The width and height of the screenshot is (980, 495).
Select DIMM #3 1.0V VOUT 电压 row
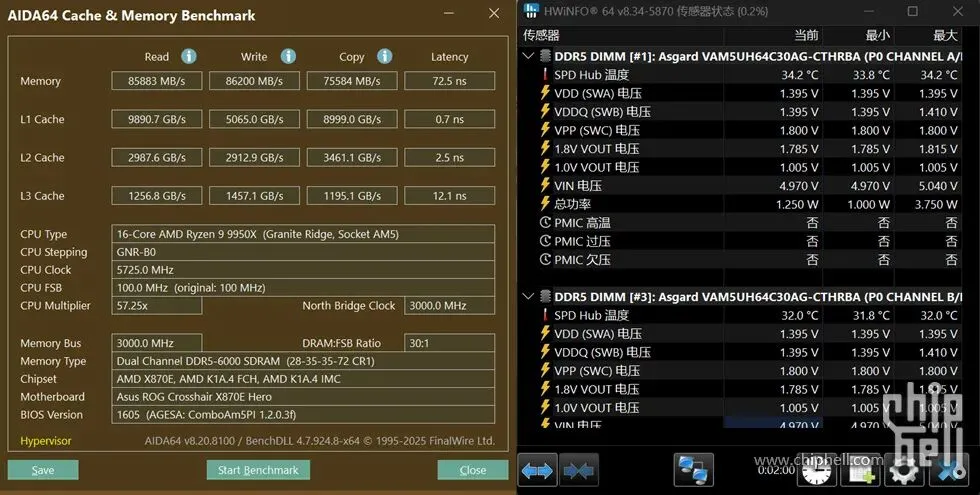[741, 408]
